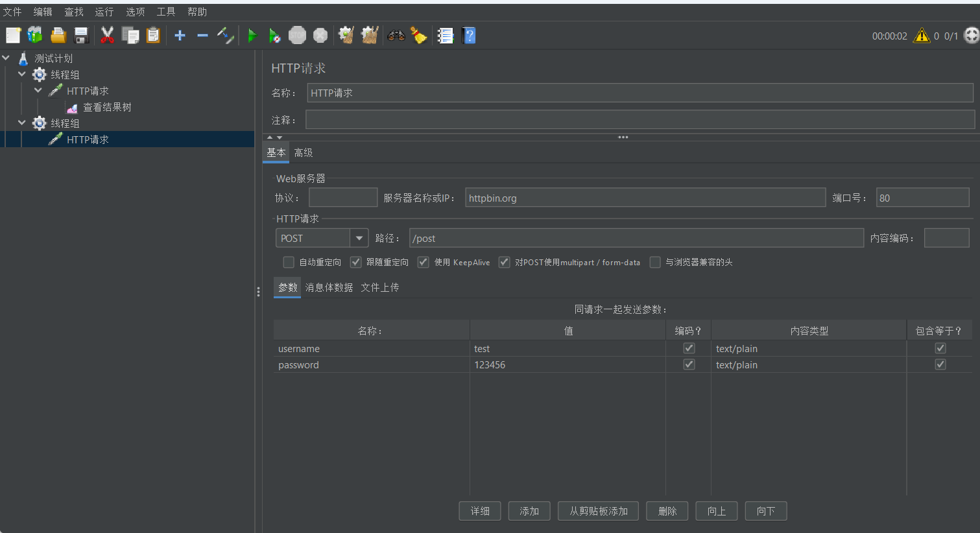
Task: Open the Templates toolbar icon
Action: [35, 35]
